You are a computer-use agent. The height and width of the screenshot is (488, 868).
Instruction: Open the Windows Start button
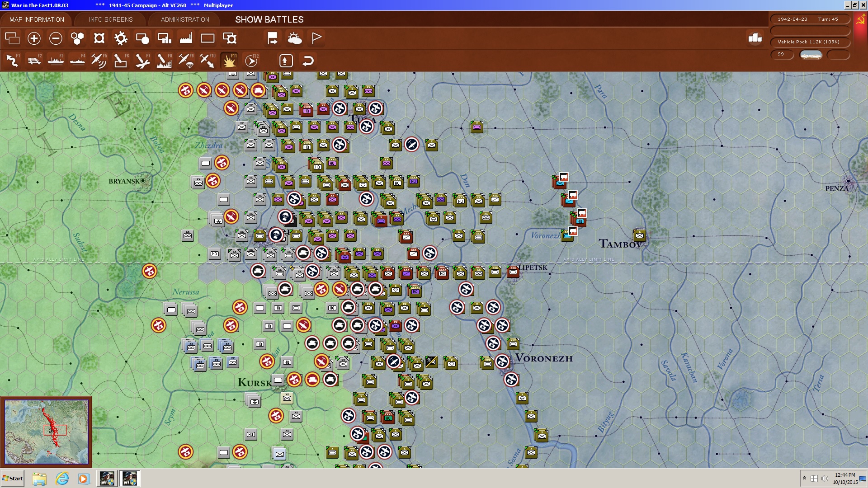(12, 478)
